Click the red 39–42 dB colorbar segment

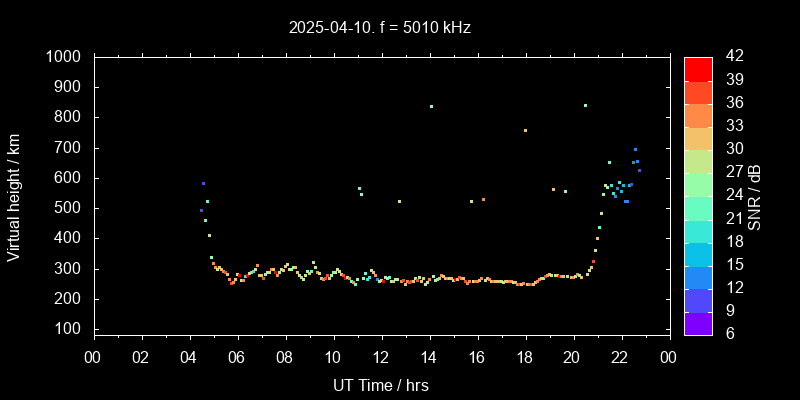(698, 68)
